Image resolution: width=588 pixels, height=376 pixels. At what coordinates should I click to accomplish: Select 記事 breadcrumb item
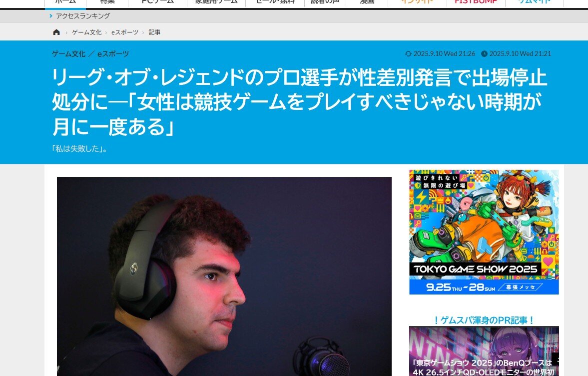[x=154, y=32]
